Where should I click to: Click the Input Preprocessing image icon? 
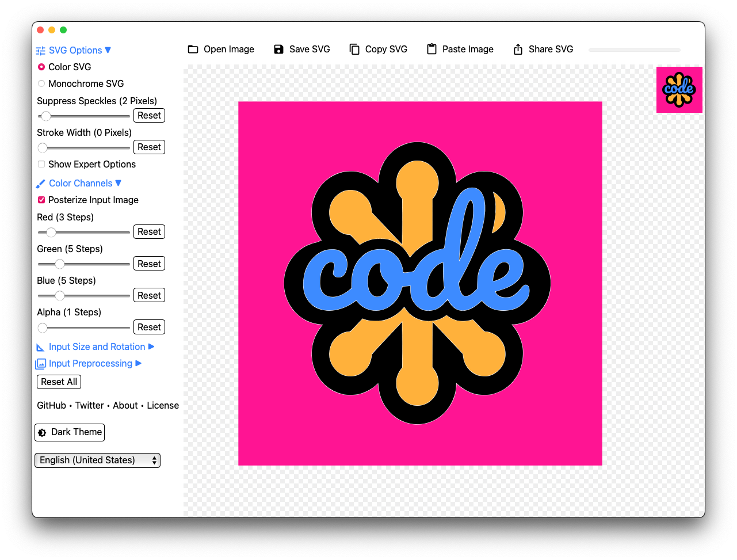[40, 364]
